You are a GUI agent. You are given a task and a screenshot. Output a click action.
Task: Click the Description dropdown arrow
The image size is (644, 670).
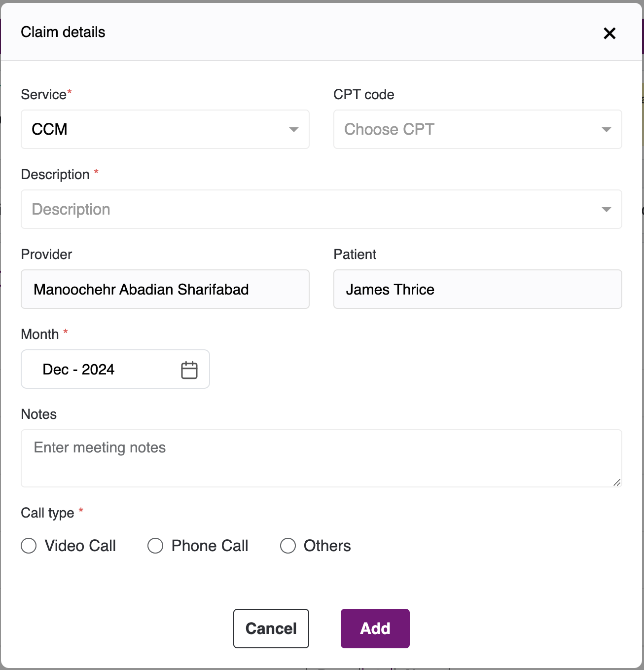coord(607,210)
